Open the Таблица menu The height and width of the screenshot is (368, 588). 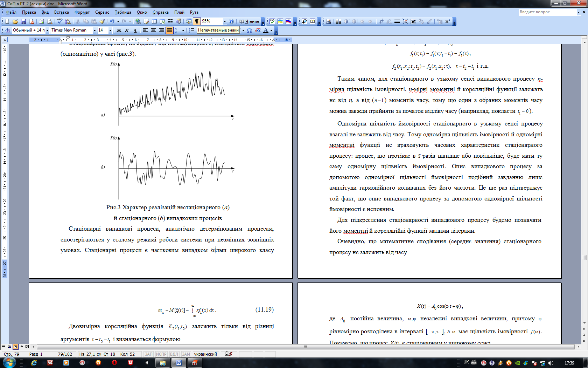click(x=123, y=12)
